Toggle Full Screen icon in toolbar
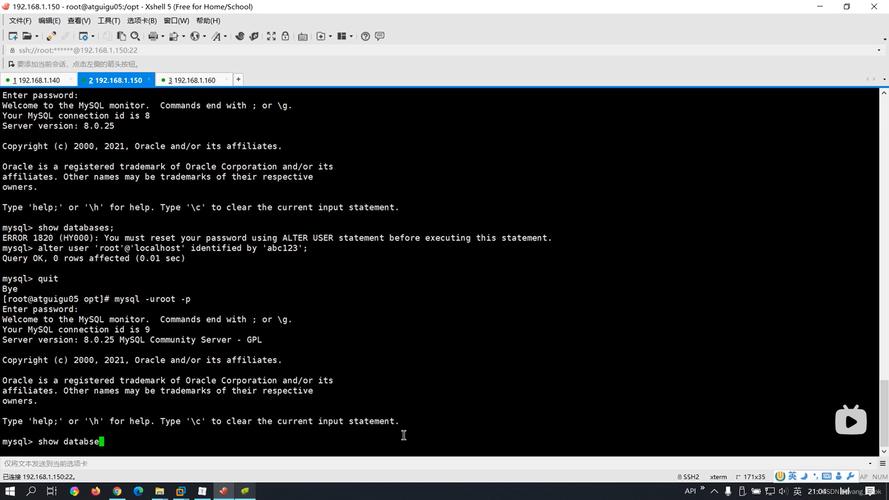889x500 pixels. click(271, 36)
